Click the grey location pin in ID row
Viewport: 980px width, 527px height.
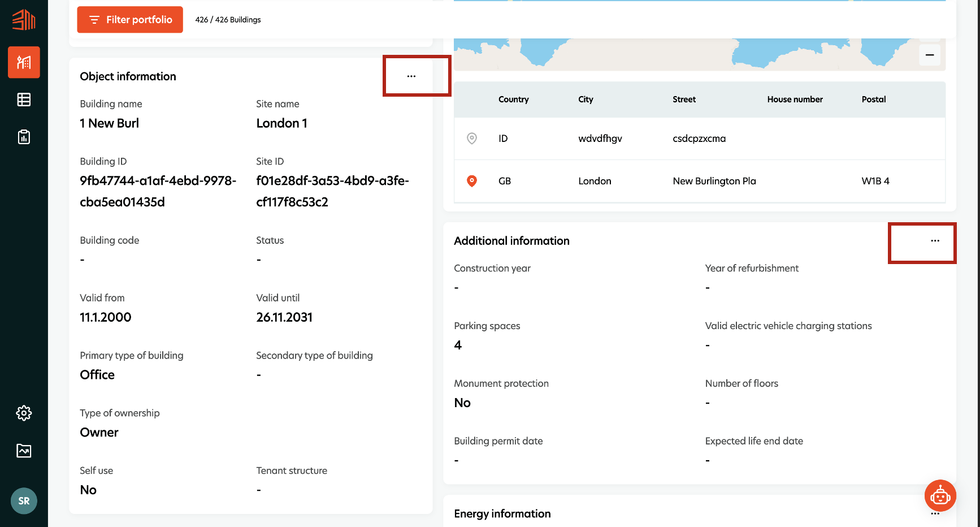(x=472, y=139)
